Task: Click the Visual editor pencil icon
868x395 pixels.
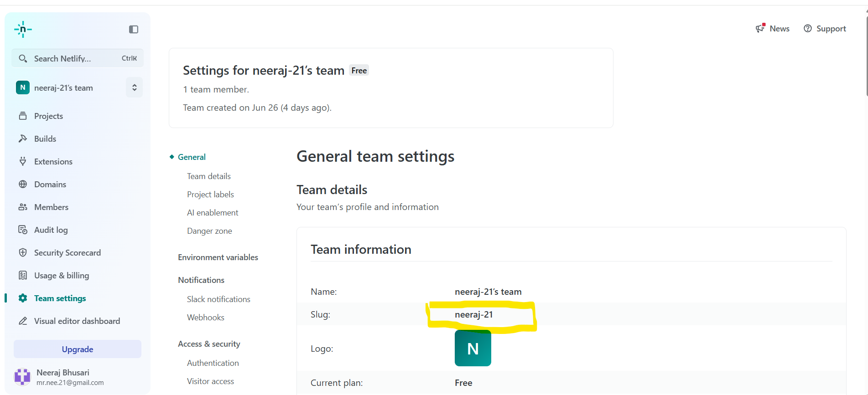Action: coord(23,321)
